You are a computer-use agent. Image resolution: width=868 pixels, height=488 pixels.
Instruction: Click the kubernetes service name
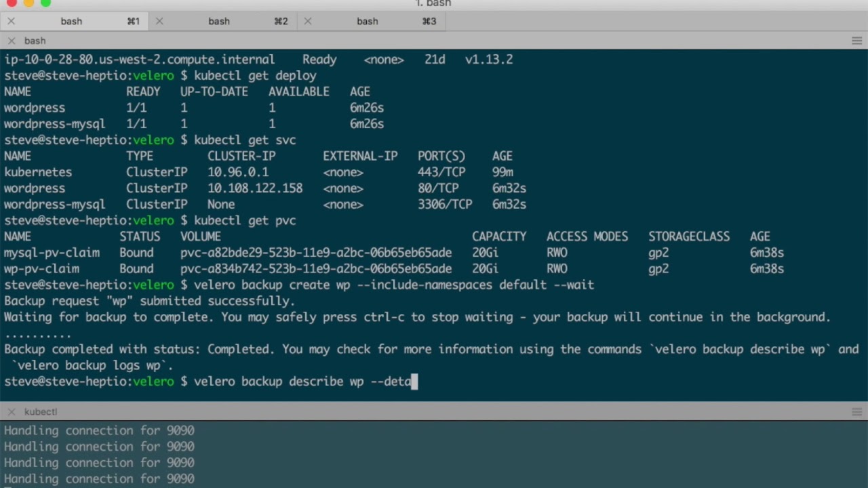(38, 172)
